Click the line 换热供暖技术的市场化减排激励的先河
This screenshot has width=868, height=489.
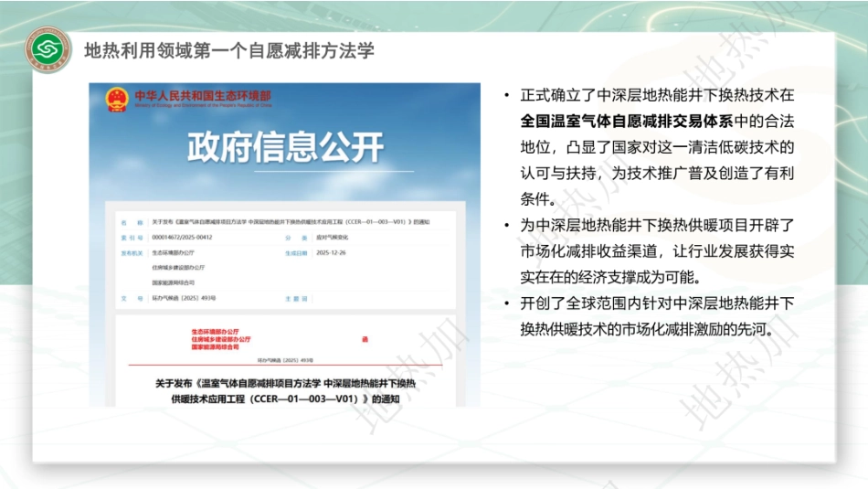coord(647,330)
